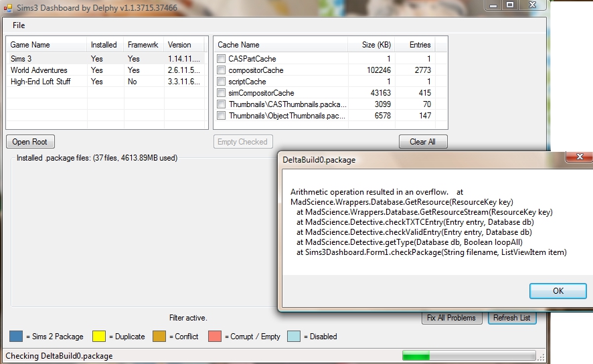Click the Disabled light blue swatch
The image size is (593, 364).
click(294, 336)
